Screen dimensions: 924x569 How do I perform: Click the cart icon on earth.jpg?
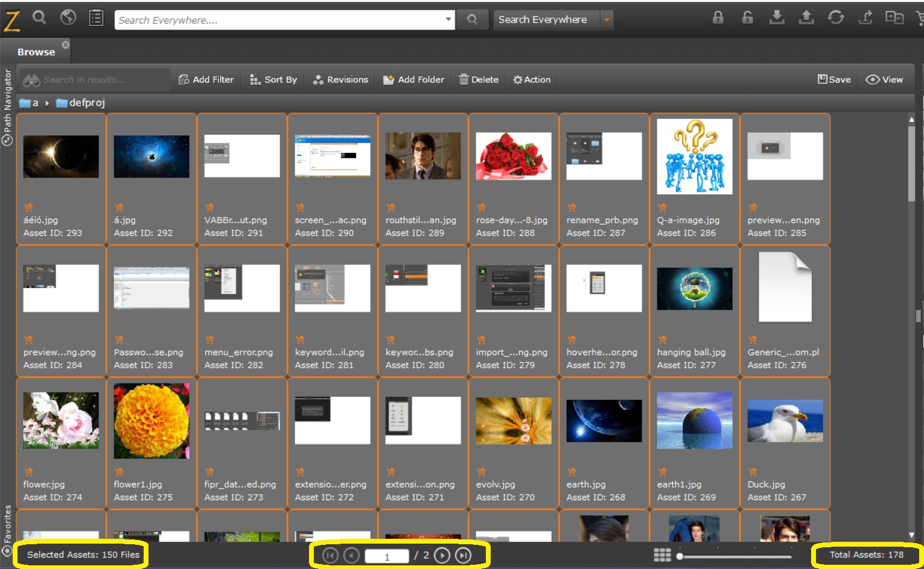pos(572,472)
